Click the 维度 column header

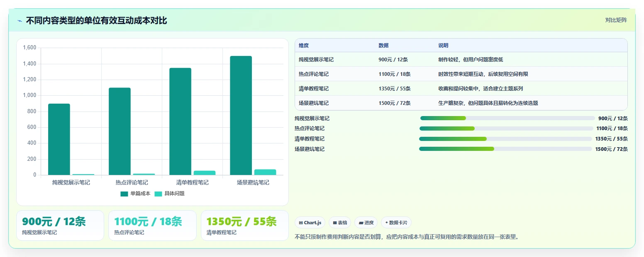(304, 46)
